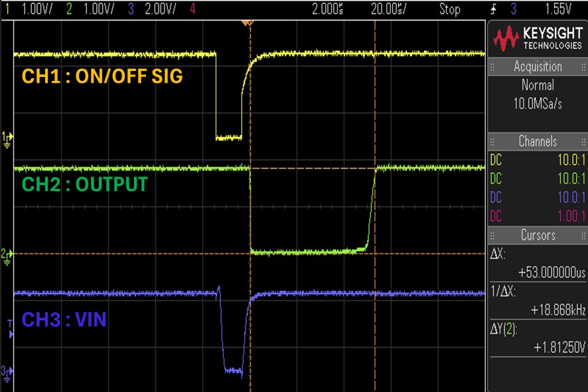Click the Keysight Technologies logo
Viewport: 588px width, 392px height.
[x=538, y=38]
